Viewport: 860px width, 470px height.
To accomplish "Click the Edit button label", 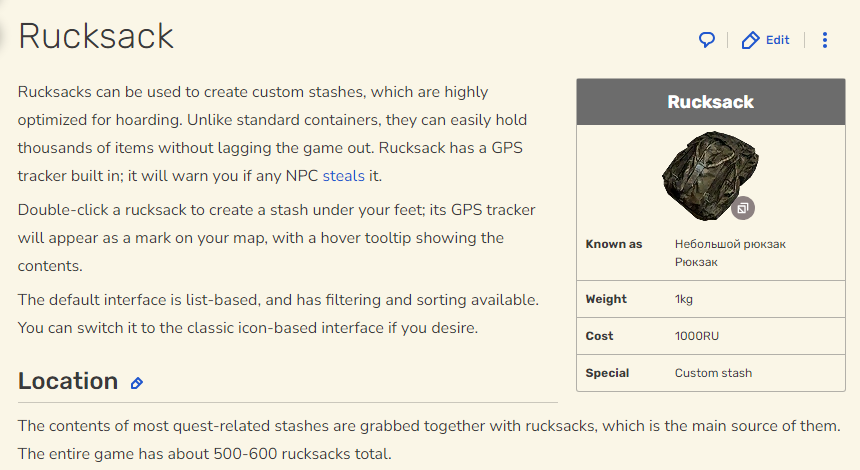I will [777, 40].
